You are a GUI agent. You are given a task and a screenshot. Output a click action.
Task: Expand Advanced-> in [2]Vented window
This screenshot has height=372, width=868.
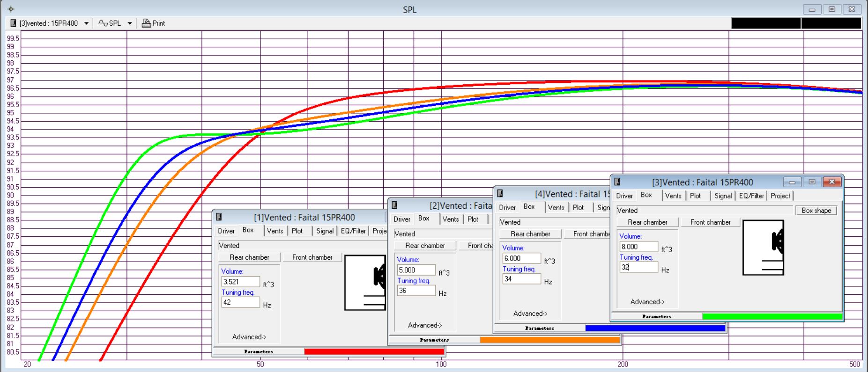[425, 325]
